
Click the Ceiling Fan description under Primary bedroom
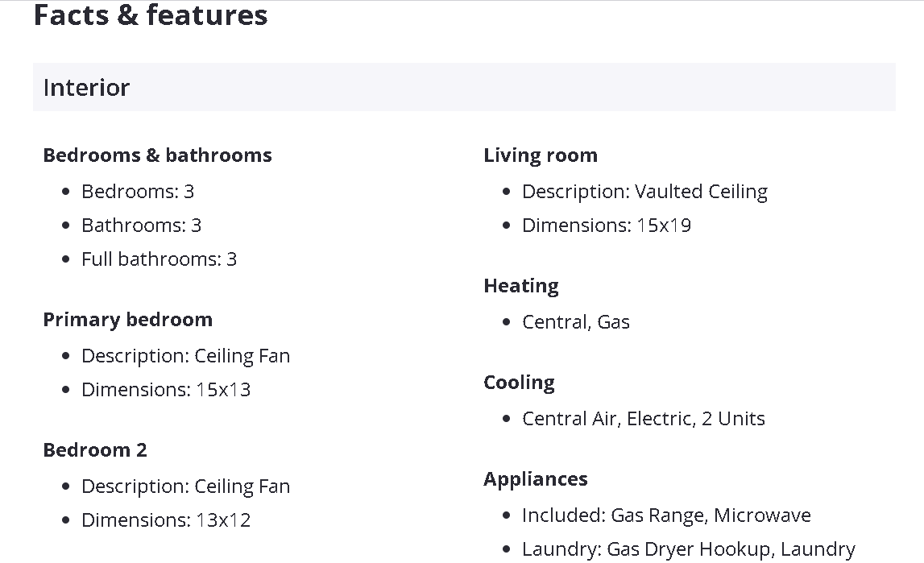click(x=185, y=356)
